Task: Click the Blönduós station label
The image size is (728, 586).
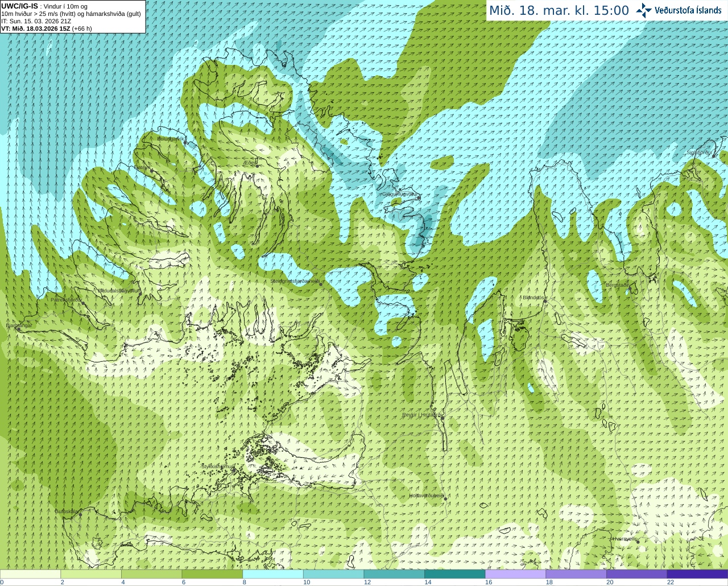Action: pos(533,298)
